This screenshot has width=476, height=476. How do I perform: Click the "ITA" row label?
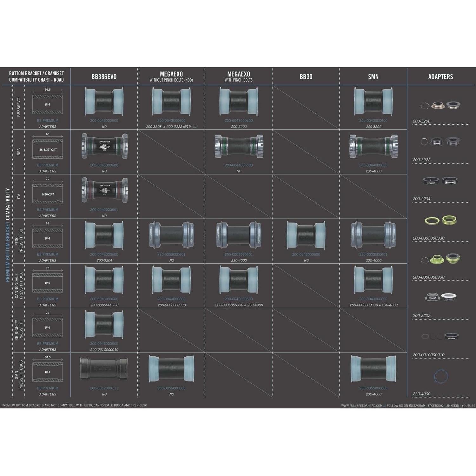click(19, 196)
